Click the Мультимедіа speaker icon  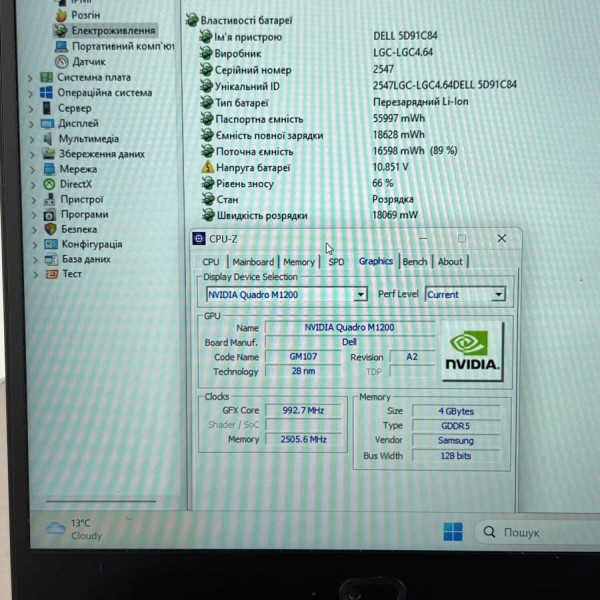(48, 139)
